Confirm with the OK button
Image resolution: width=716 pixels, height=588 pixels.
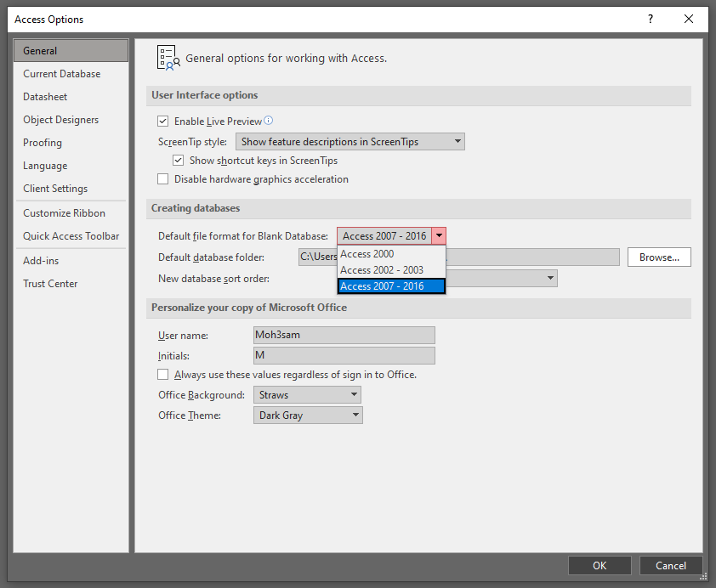[x=600, y=566]
